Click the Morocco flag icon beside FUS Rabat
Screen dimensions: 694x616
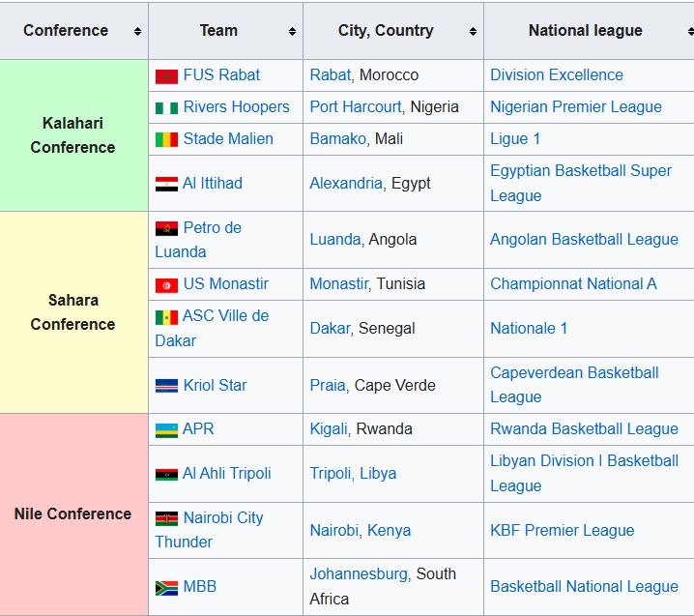point(166,75)
